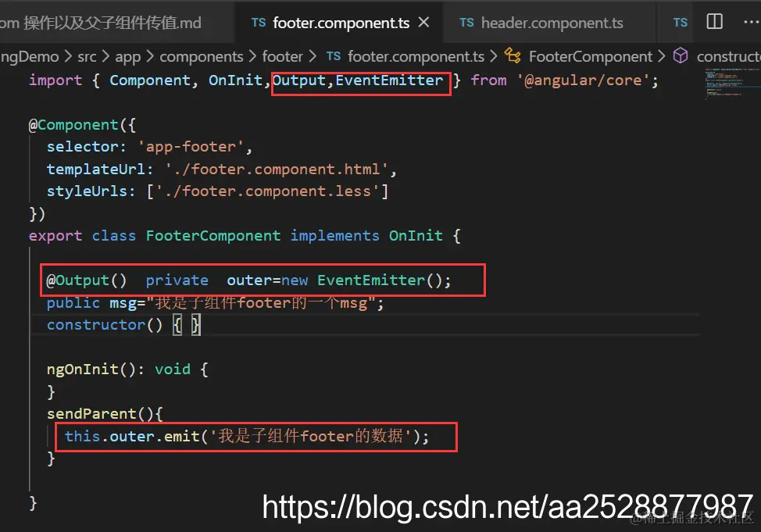The width and height of the screenshot is (761, 532).
Task: Click 'msg' variable in public declaration
Action: [x=123, y=303]
